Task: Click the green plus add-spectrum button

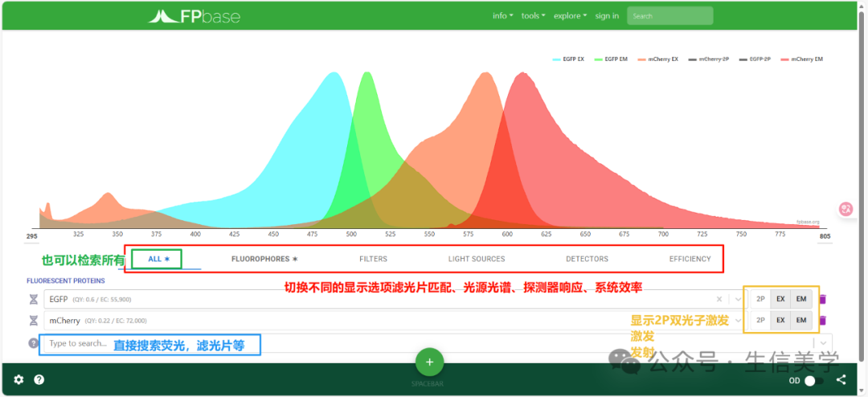Action: click(429, 362)
